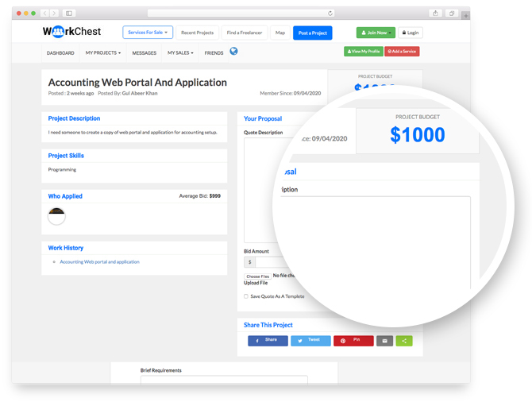Click poster name Gul Abeer Khan

point(140,93)
